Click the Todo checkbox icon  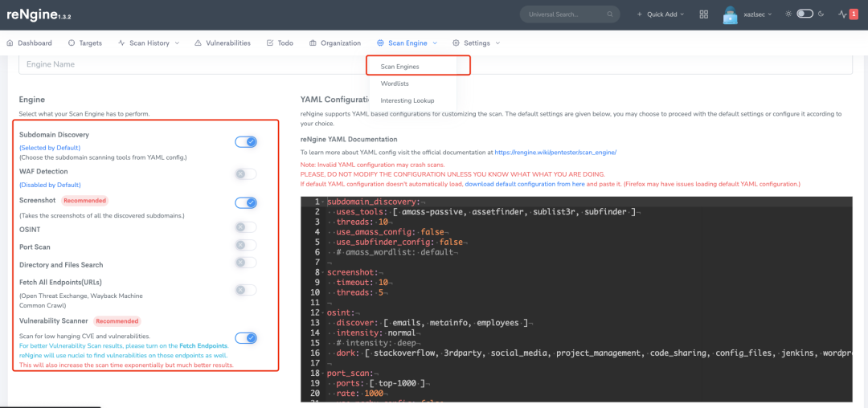pyautogui.click(x=270, y=43)
